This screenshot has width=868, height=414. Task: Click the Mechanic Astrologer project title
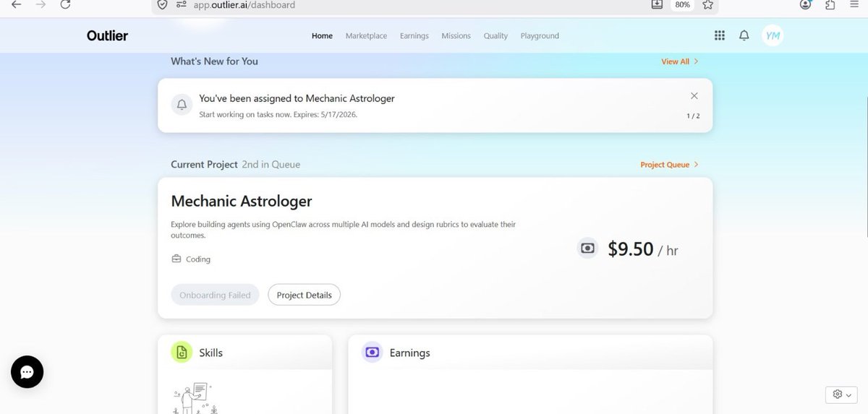pyautogui.click(x=242, y=201)
